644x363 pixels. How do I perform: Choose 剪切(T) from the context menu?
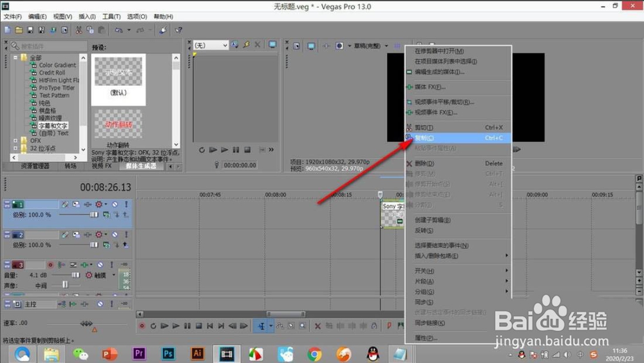459,128
